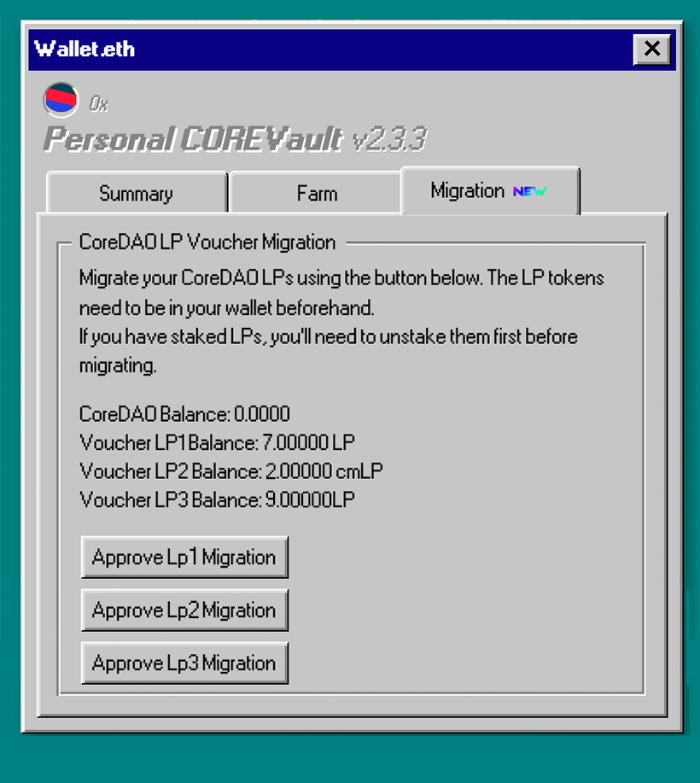
Task: Hit the Approve Lp3 Migration button
Action: 184,663
